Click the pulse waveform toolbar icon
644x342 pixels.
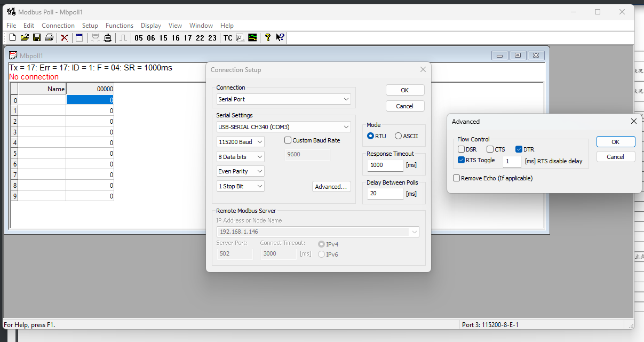coord(123,38)
